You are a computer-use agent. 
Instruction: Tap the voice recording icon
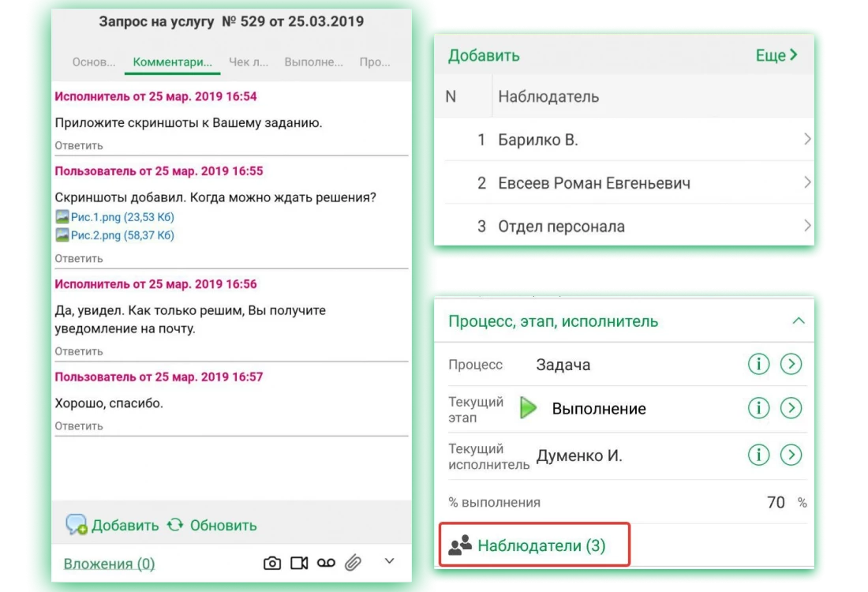tap(326, 563)
